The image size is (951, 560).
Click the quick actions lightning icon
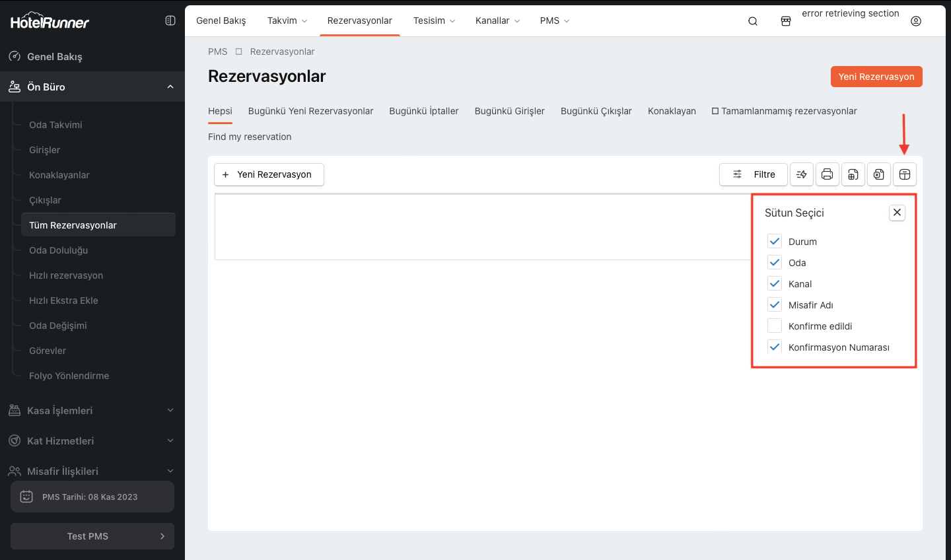pos(801,174)
